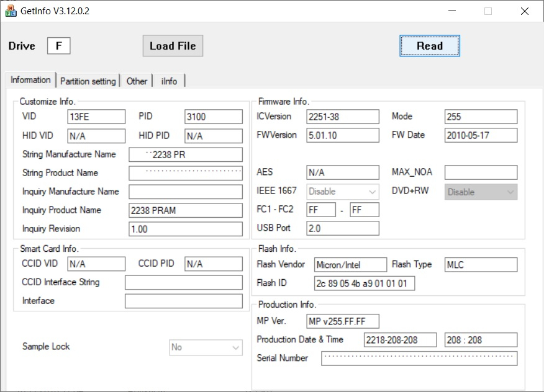Click the GetInfo app icon in title bar
Viewport: 544px width, 392px height.
pyautogui.click(x=11, y=11)
